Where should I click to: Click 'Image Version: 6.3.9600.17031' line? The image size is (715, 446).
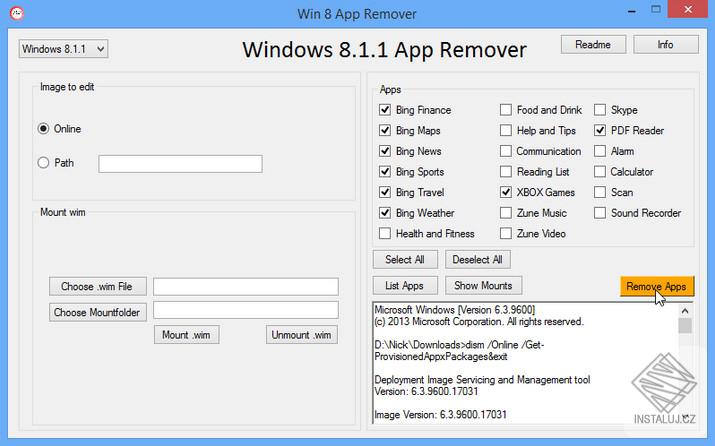tap(440, 415)
